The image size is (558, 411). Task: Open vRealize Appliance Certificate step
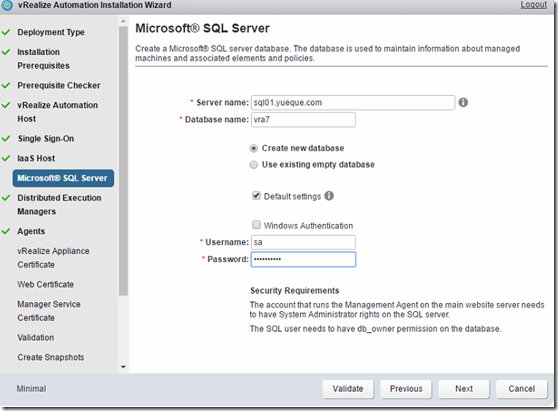[53, 258]
